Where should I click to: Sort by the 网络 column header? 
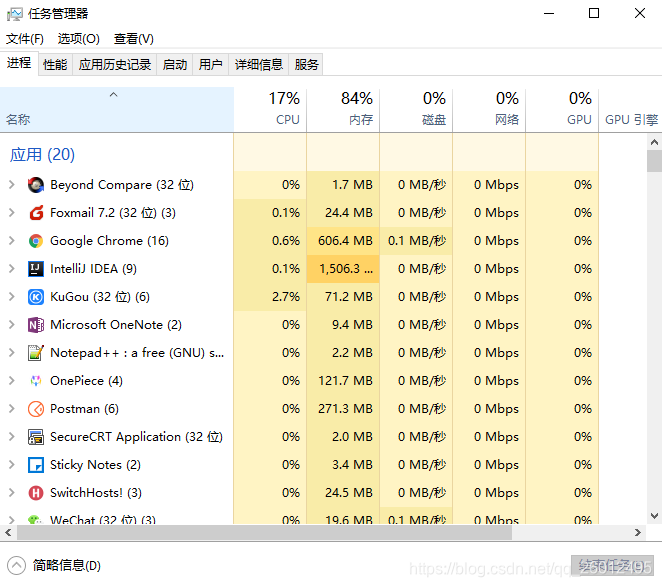(x=489, y=109)
